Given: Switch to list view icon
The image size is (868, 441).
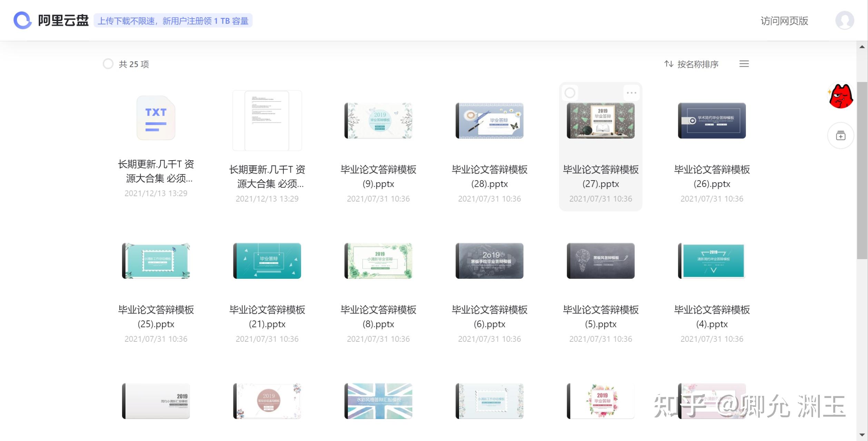Looking at the screenshot, I should pos(744,64).
